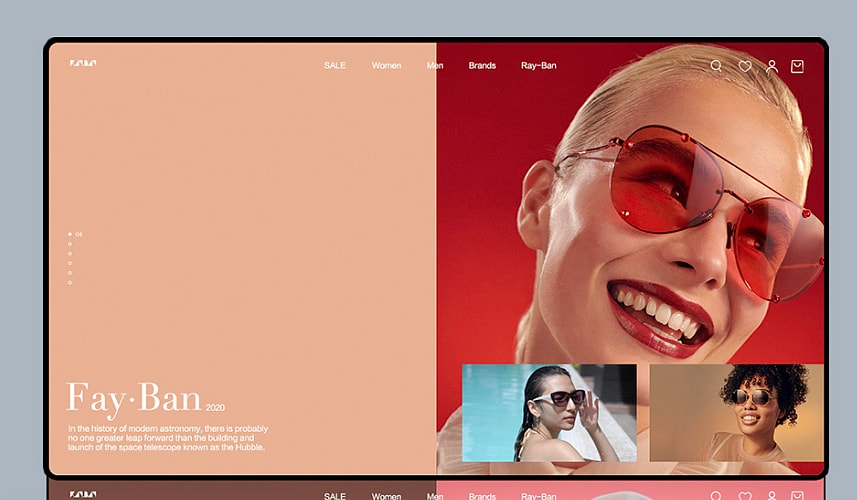The width and height of the screenshot is (857, 500).
Task: Select the fifth slide indicator dot
Action: [x=70, y=273]
